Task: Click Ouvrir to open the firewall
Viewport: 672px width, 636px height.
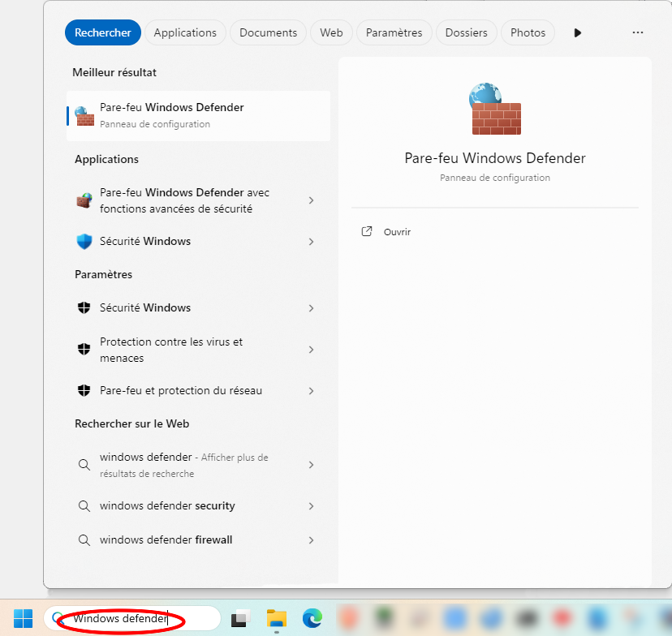Action: tap(397, 232)
